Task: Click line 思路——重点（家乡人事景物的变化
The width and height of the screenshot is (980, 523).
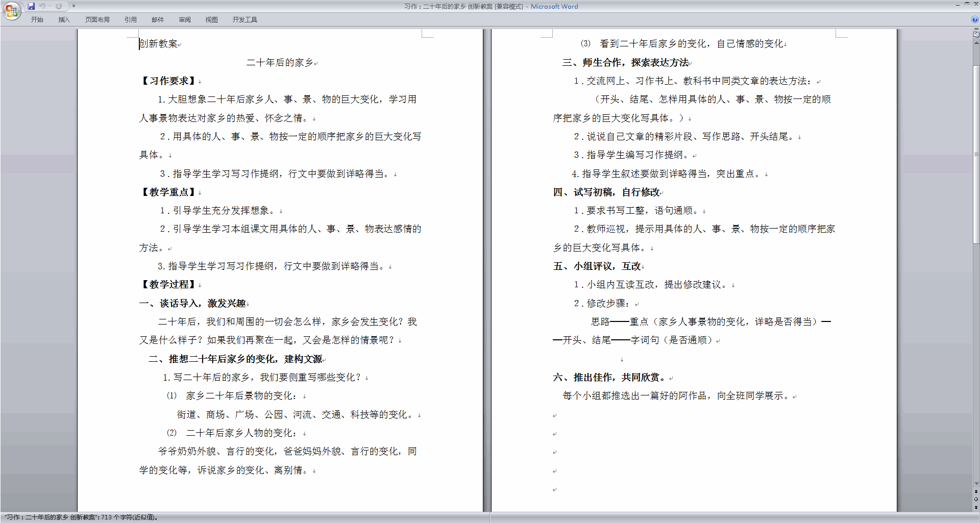Action: 712,321
